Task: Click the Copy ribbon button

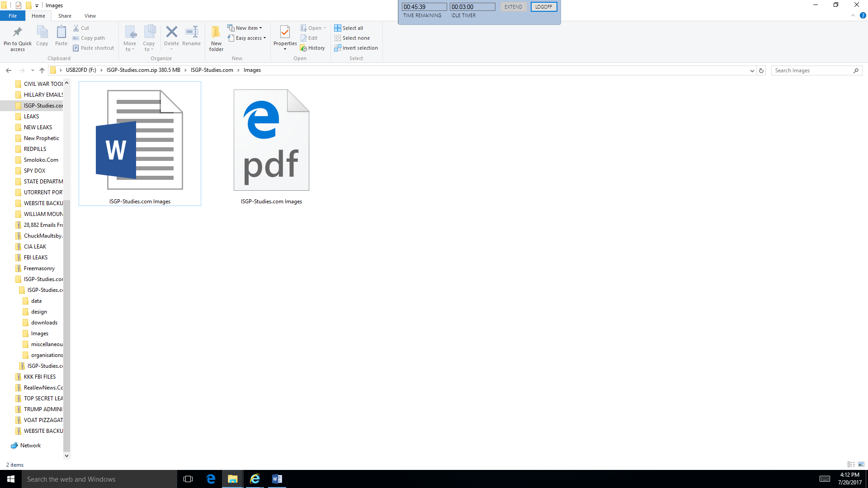Action: [42, 36]
